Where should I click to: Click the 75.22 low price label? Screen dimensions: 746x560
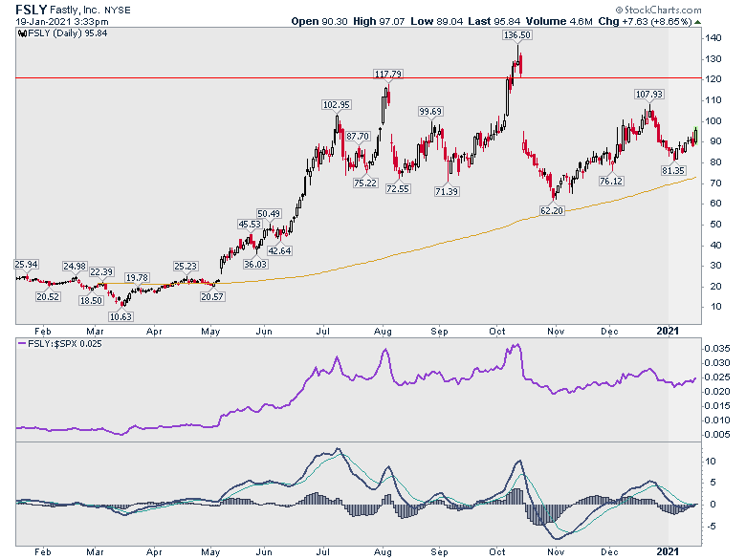click(x=365, y=183)
